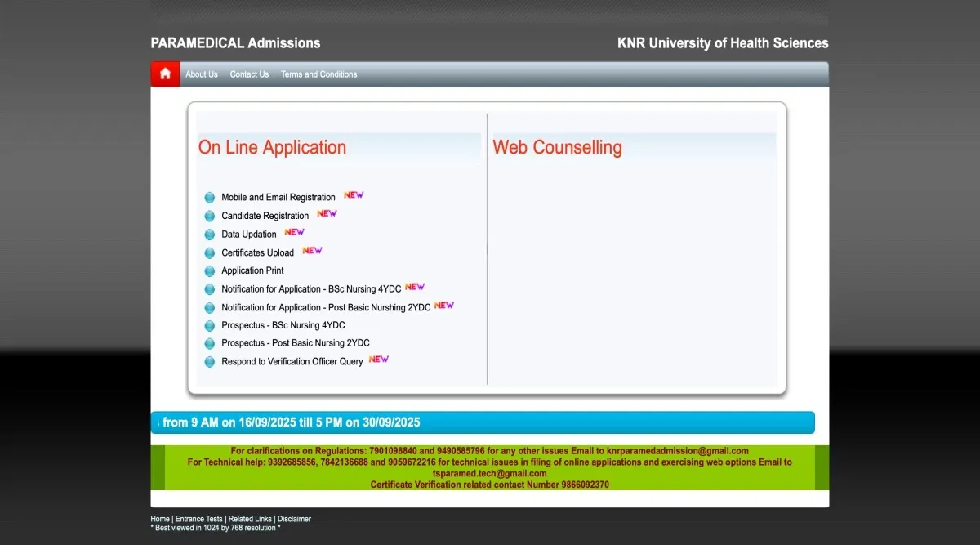Screen dimensions: 980x545
Task: Open the footer Related Links link
Action: [x=250, y=519]
